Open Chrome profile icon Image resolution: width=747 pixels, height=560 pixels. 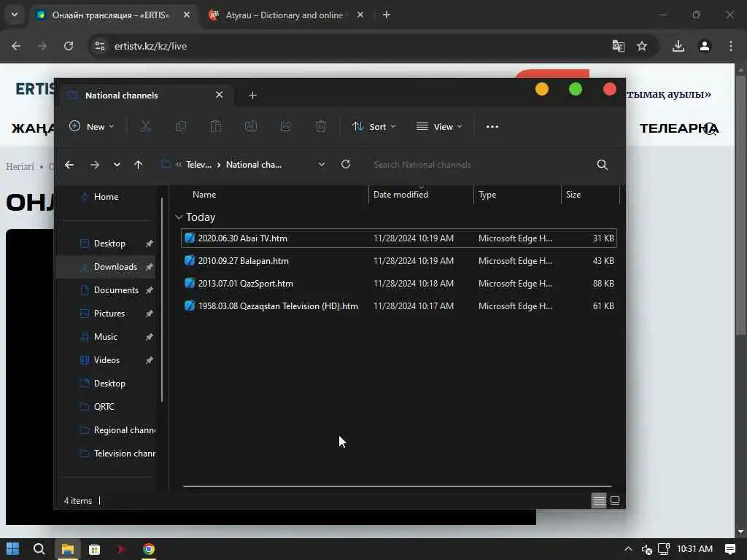click(705, 46)
